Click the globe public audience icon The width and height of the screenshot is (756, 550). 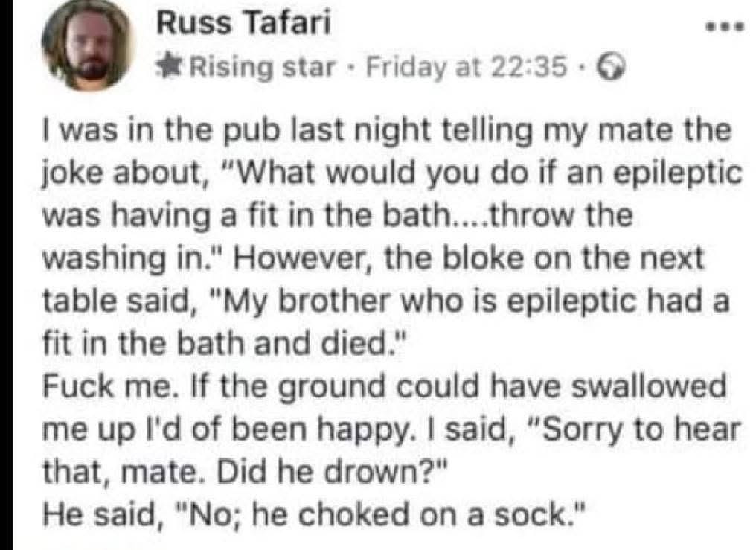pyautogui.click(x=612, y=68)
